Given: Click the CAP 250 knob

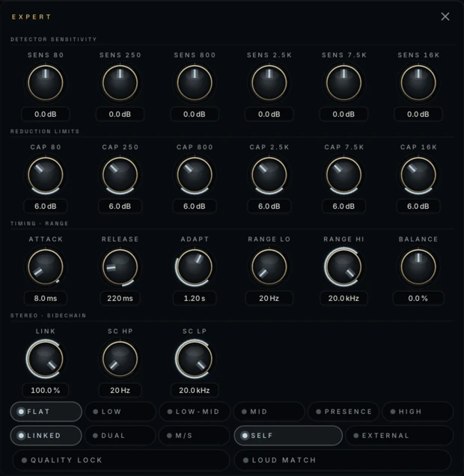Looking at the screenshot, I should pos(120,175).
